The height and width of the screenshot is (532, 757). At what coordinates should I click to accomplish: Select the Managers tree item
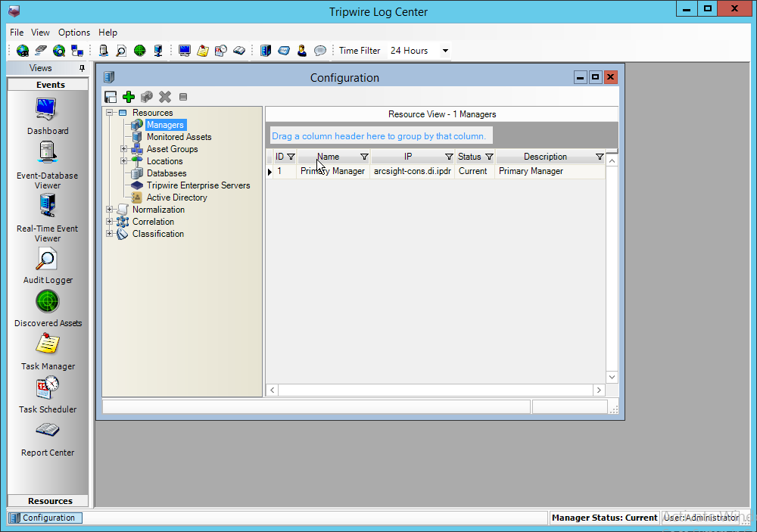pos(165,125)
